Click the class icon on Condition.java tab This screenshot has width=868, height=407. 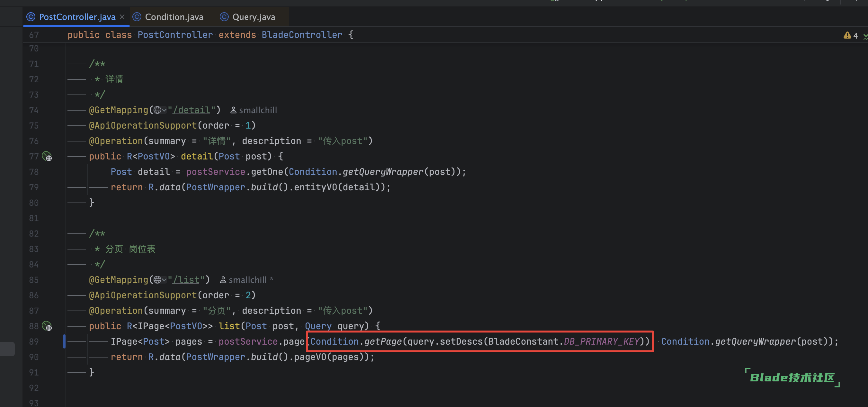tap(137, 17)
